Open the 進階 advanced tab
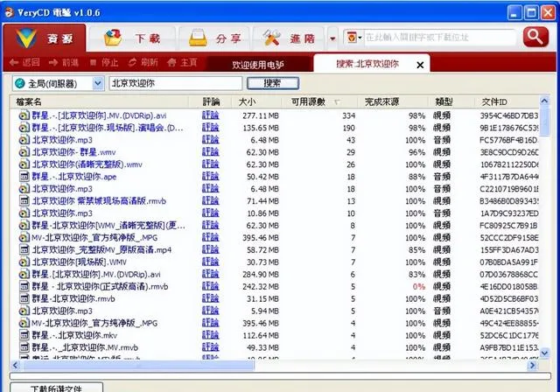The height and width of the screenshot is (392, 560). tap(289, 38)
